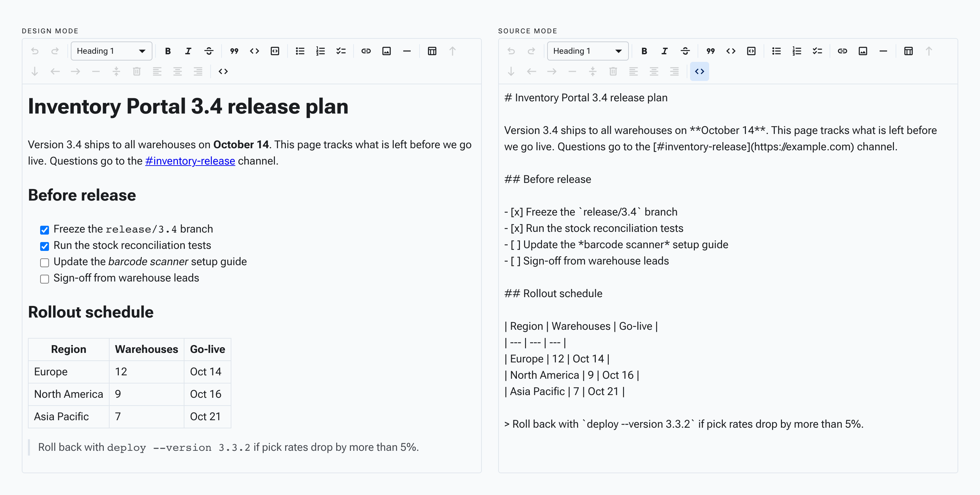Insert horizontal rule in Design Mode toolbar
Image resolution: width=980 pixels, height=495 pixels.
tap(407, 51)
